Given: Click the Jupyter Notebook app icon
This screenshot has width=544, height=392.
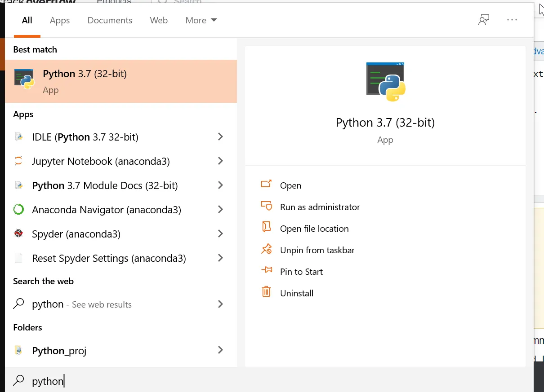Looking at the screenshot, I should 18,161.
